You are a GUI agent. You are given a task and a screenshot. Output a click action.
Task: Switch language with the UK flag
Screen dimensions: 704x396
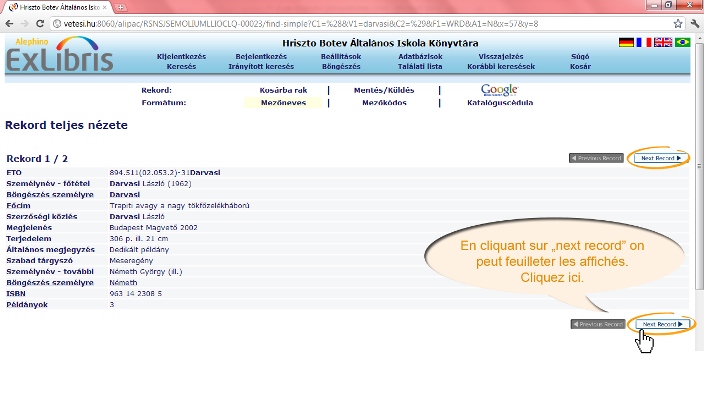point(663,42)
